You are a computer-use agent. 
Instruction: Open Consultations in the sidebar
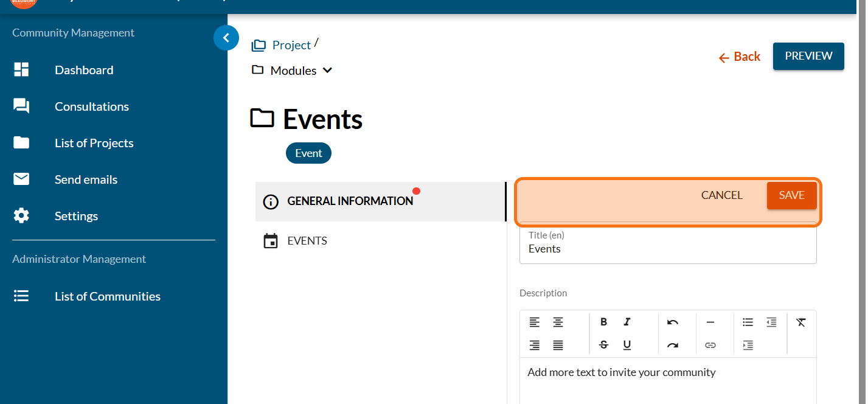[x=91, y=106]
